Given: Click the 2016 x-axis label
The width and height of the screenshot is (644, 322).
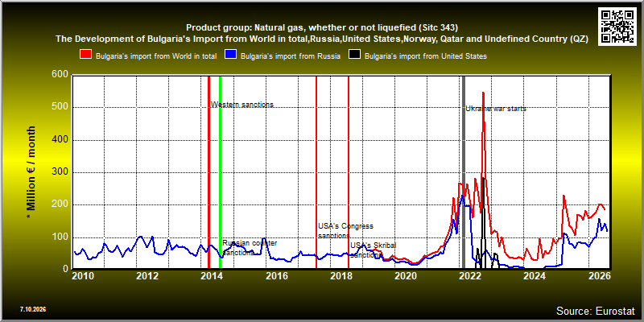Looking at the screenshot, I should (x=276, y=276).
